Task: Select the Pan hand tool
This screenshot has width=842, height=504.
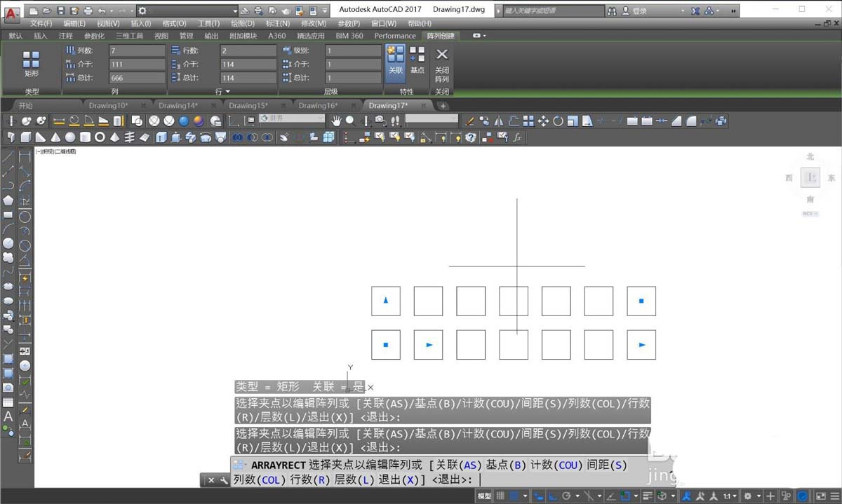Action: click(336, 121)
